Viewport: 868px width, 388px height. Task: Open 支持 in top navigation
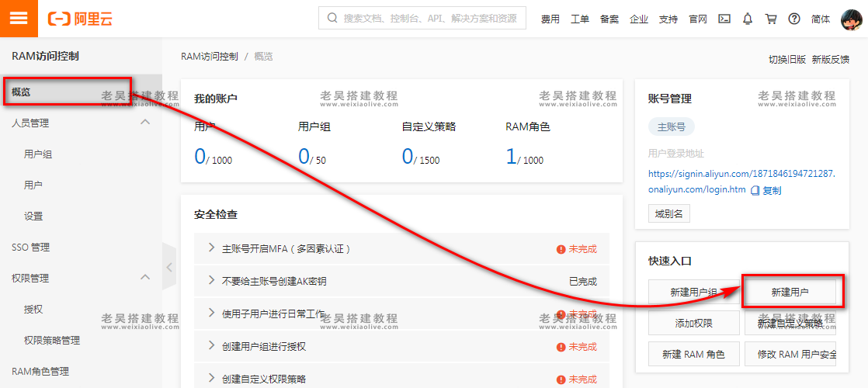coord(668,19)
